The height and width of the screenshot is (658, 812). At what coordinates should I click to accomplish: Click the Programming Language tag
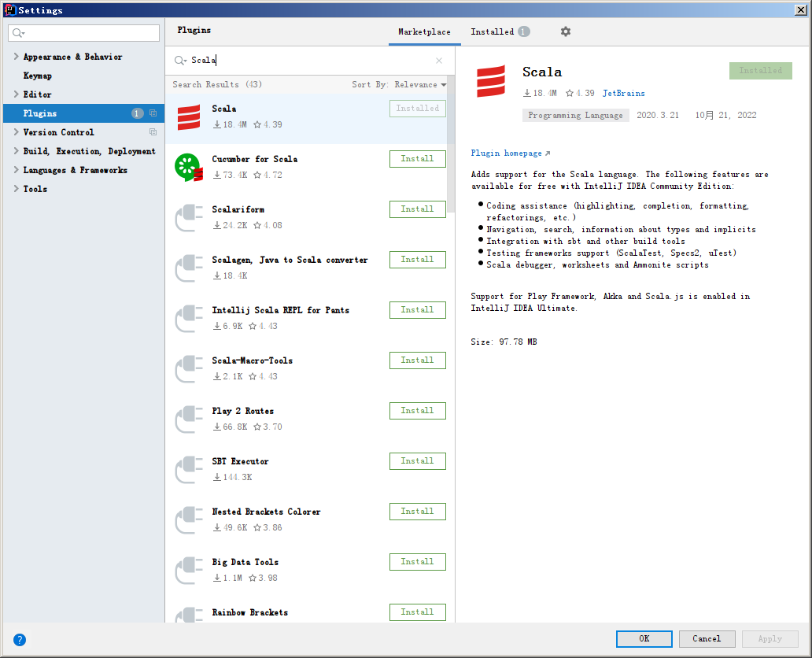tap(575, 115)
